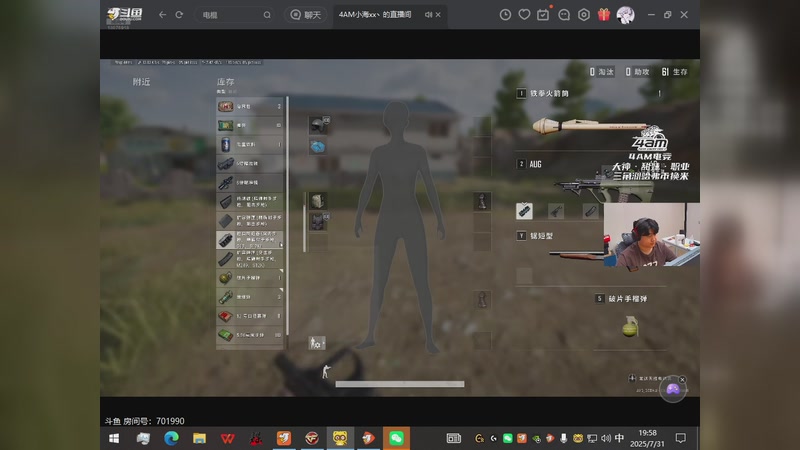This screenshot has width=800, height=450.
Task: Mute the live room tab audio
Action: [428, 15]
